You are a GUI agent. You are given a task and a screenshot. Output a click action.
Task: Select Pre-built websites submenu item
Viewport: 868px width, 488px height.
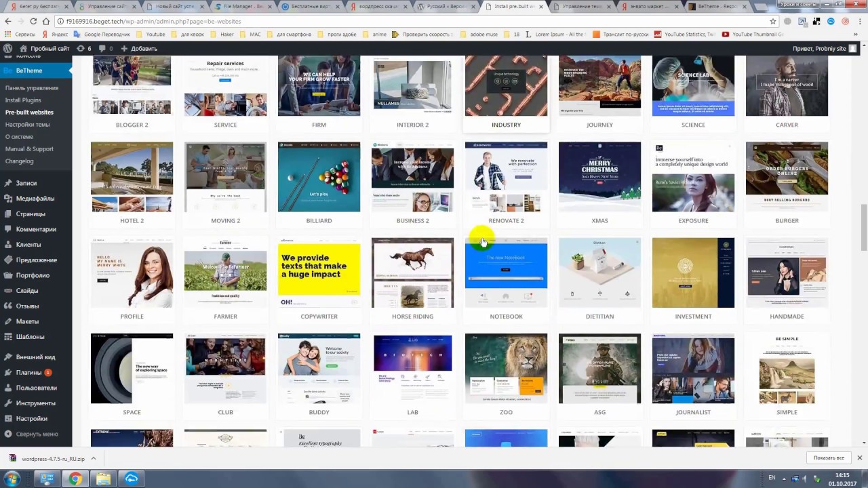pos(29,113)
